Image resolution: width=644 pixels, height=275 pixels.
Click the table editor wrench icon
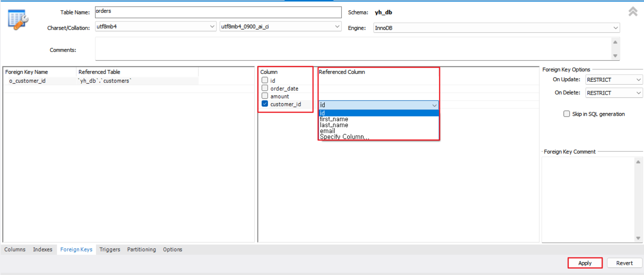18,20
